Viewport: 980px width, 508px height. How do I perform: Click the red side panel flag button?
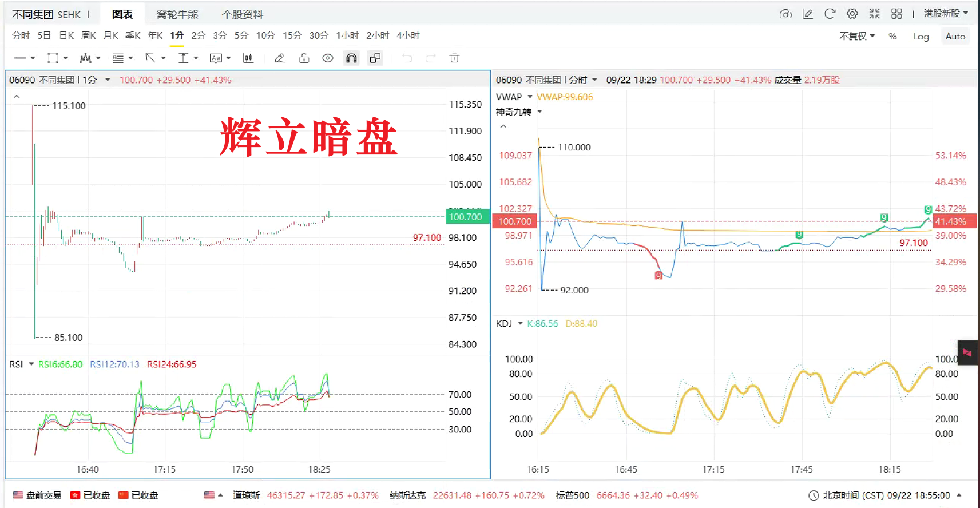pyautogui.click(x=967, y=352)
